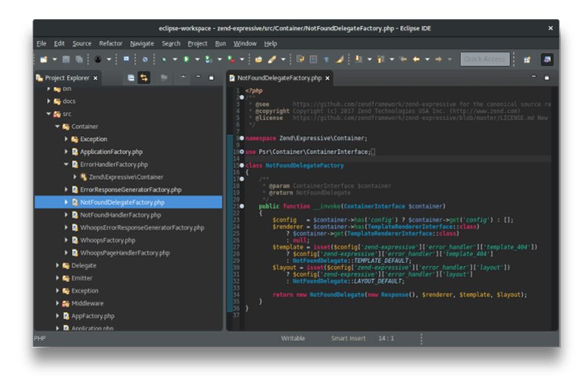Open the New wizard icon
Screen dimensions: 588x386
(42, 59)
